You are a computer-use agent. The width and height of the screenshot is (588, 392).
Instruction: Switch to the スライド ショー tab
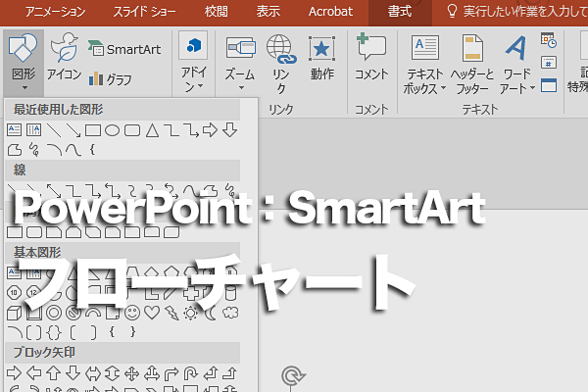144,11
